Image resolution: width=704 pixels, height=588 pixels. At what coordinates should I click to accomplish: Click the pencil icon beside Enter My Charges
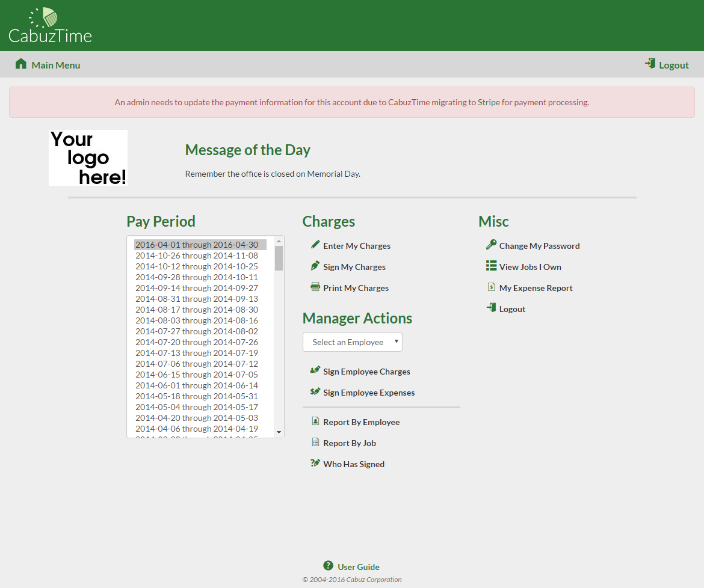pyautogui.click(x=315, y=245)
